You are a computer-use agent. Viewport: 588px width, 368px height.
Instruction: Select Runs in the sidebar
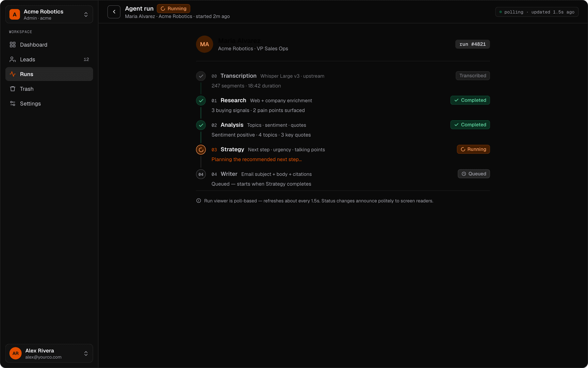pyautogui.click(x=49, y=74)
